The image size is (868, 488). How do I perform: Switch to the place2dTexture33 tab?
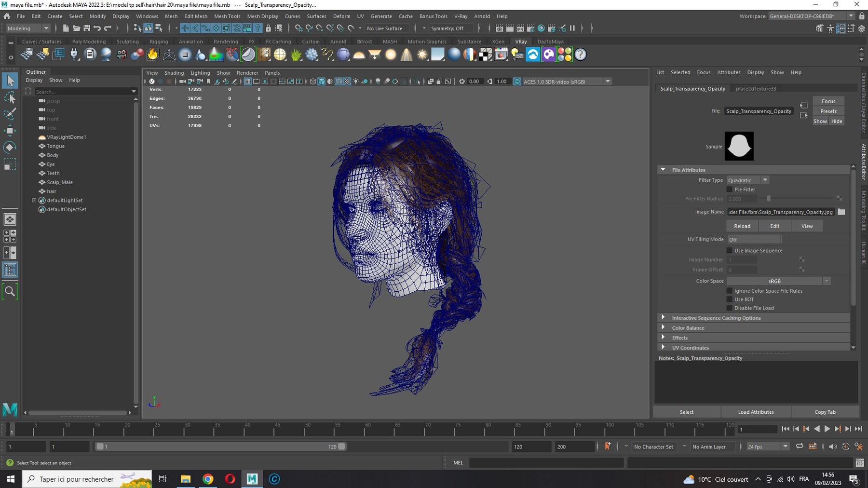756,89
